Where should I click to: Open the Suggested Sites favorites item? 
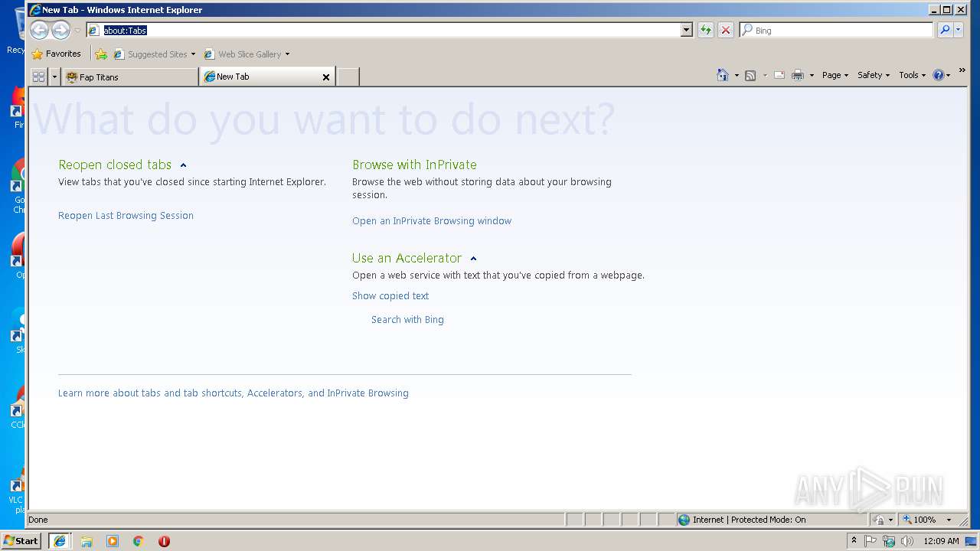coord(154,54)
